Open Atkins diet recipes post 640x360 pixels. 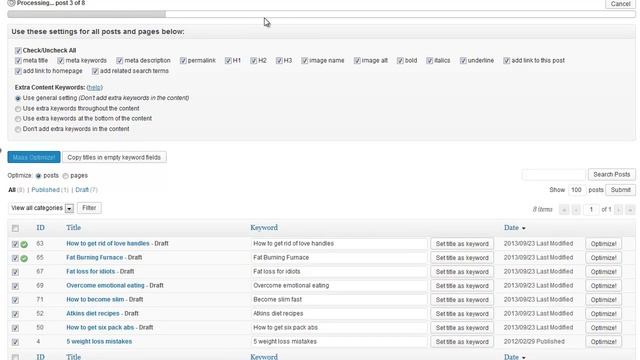click(93, 314)
